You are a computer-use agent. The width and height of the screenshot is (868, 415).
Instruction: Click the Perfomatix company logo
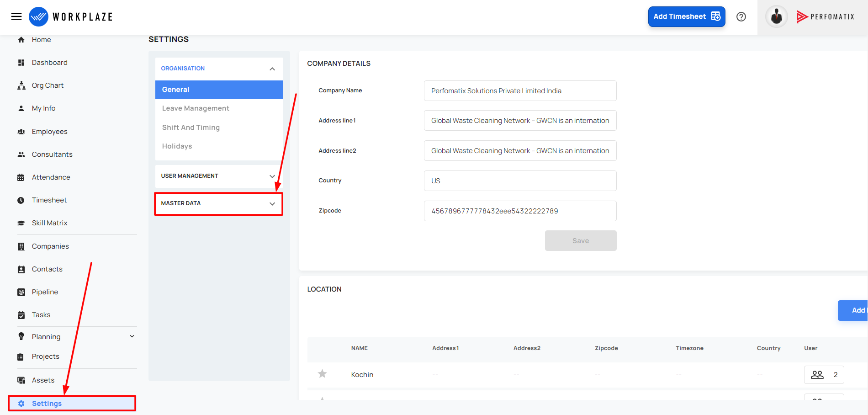point(825,17)
